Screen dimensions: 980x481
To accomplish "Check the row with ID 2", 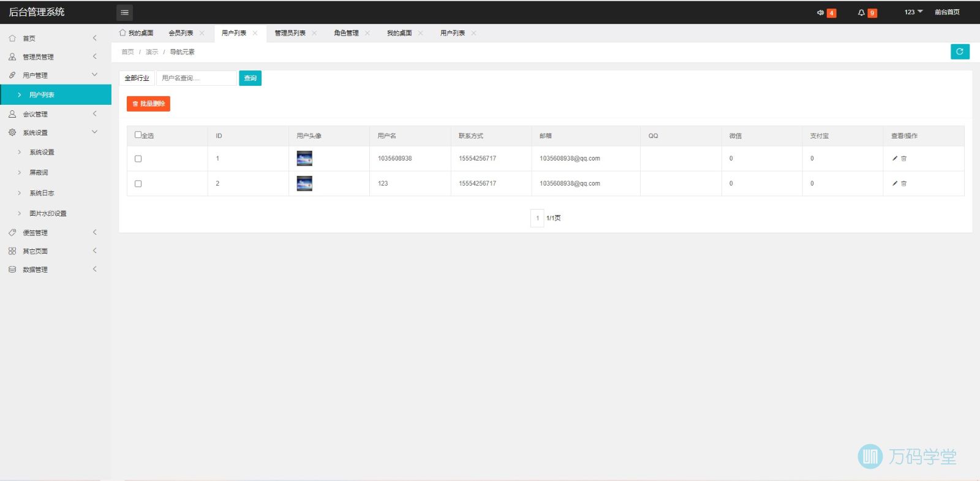I will point(138,184).
